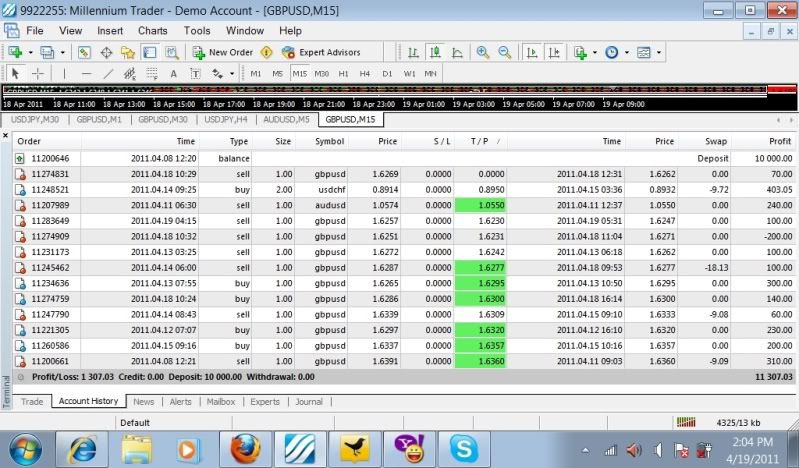This screenshot has height=468, width=799.
Task: Click the New Order button
Action: tap(223, 52)
